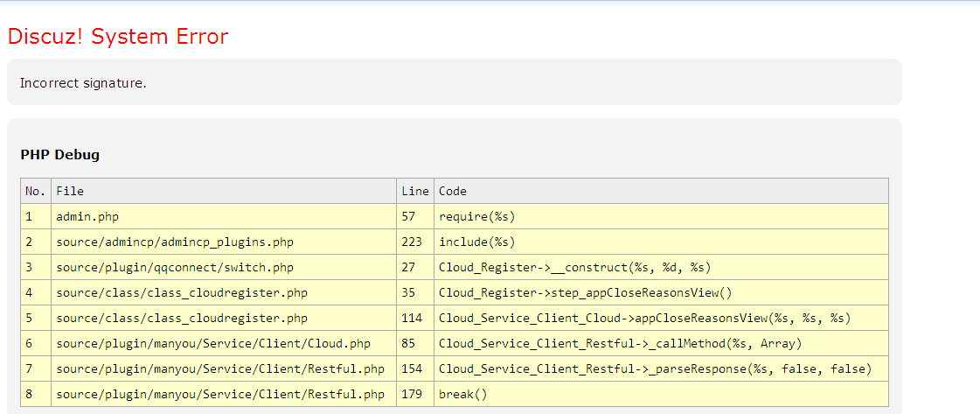
Task: Click the _parseResponse code cell
Action: click(x=654, y=368)
